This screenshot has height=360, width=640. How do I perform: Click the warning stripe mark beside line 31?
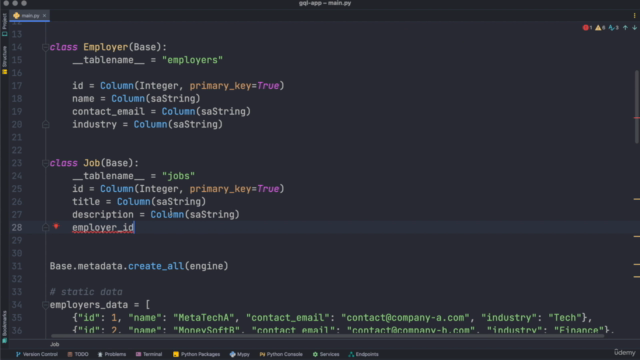click(x=637, y=264)
